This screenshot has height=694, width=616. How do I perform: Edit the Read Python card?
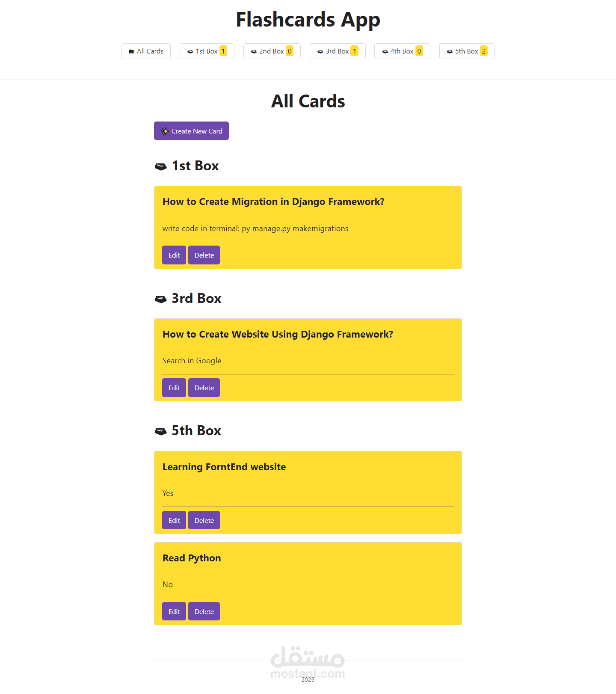click(x=174, y=611)
